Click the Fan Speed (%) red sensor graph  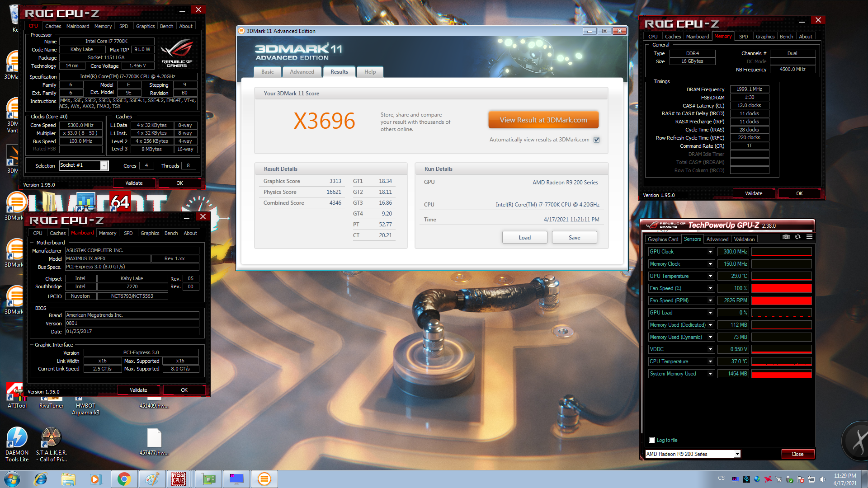click(782, 288)
